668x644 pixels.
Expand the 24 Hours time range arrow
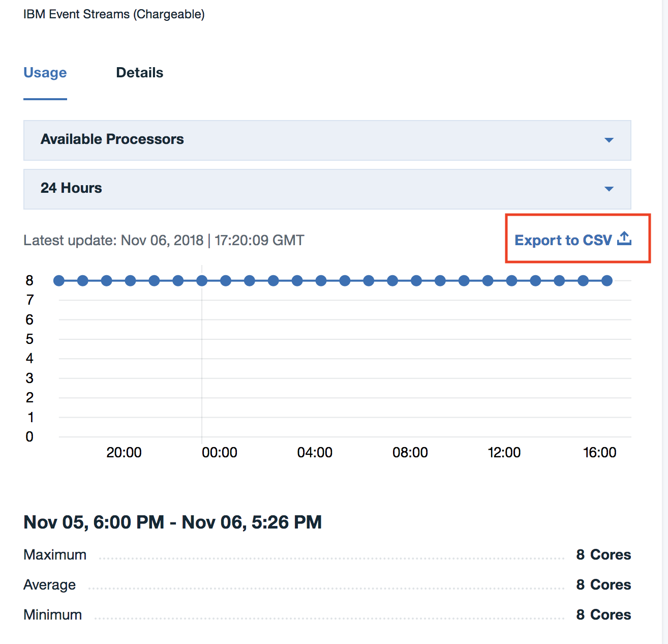[609, 189]
